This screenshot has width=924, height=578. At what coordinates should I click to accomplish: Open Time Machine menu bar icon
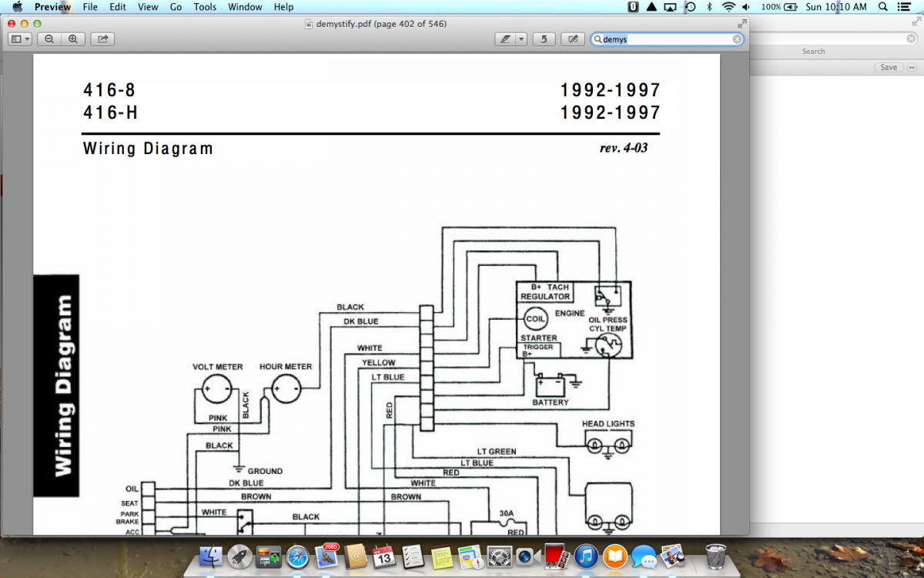click(690, 7)
